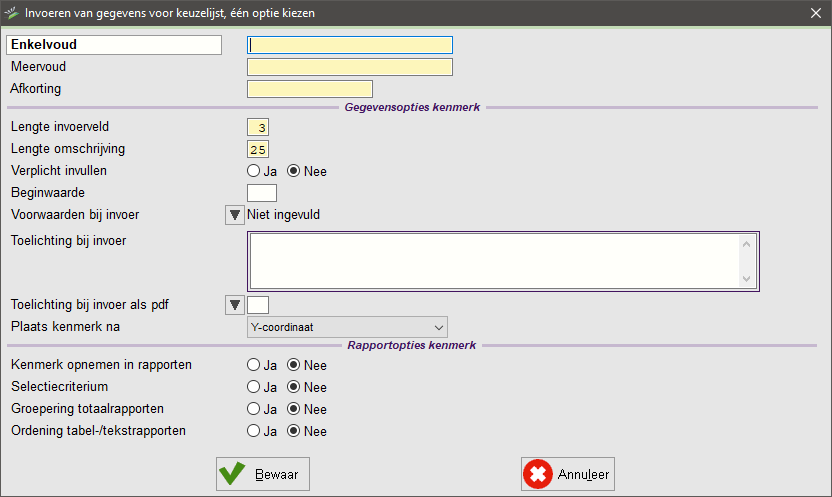This screenshot has width=832, height=497.
Task: Select Ja for Verplicht invullen
Action: pos(254,171)
